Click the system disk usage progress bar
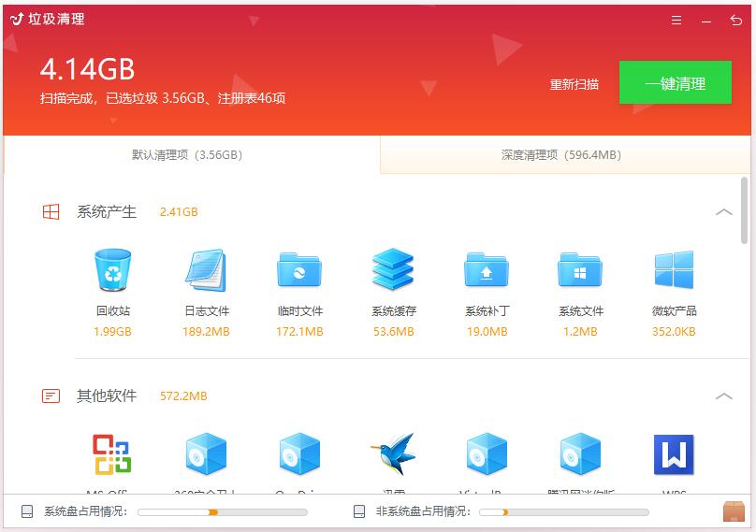Image resolution: width=756 pixels, height=532 pixels. [223, 512]
